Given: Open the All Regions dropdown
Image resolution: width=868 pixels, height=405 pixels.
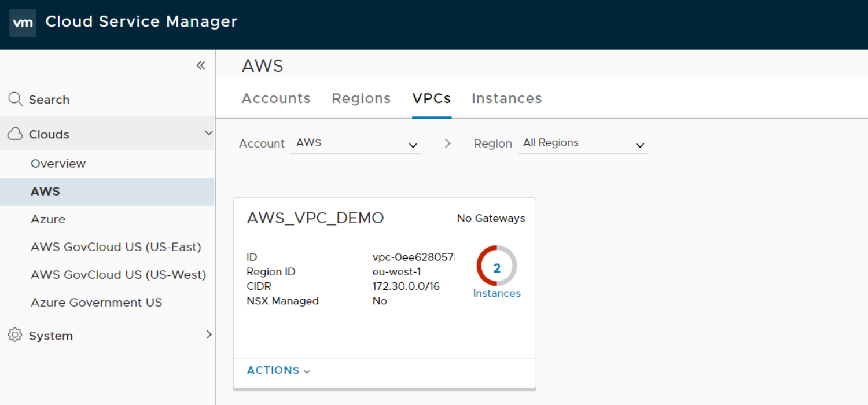Looking at the screenshot, I should [x=583, y=143].
